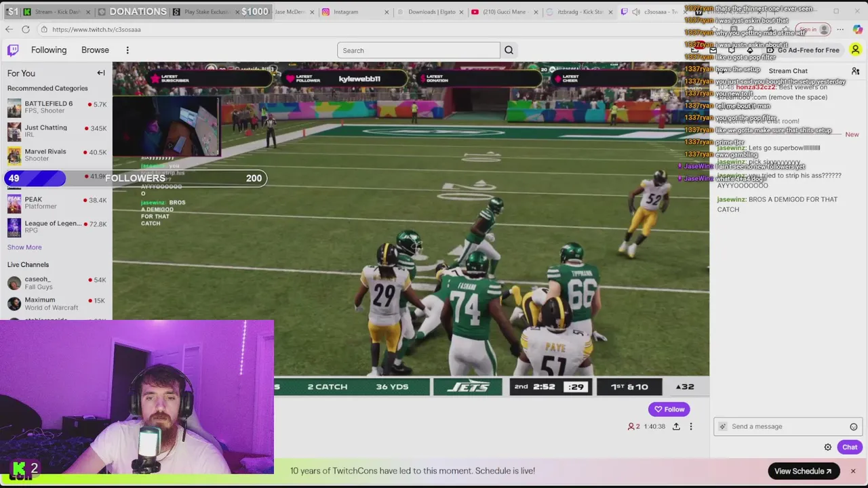The height and width of the screenshot is (488, 868).
Task: Open the PEAK category
Action: tap(56, 203)
